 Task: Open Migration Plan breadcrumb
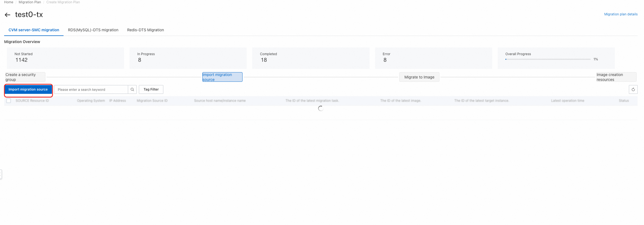30,2
